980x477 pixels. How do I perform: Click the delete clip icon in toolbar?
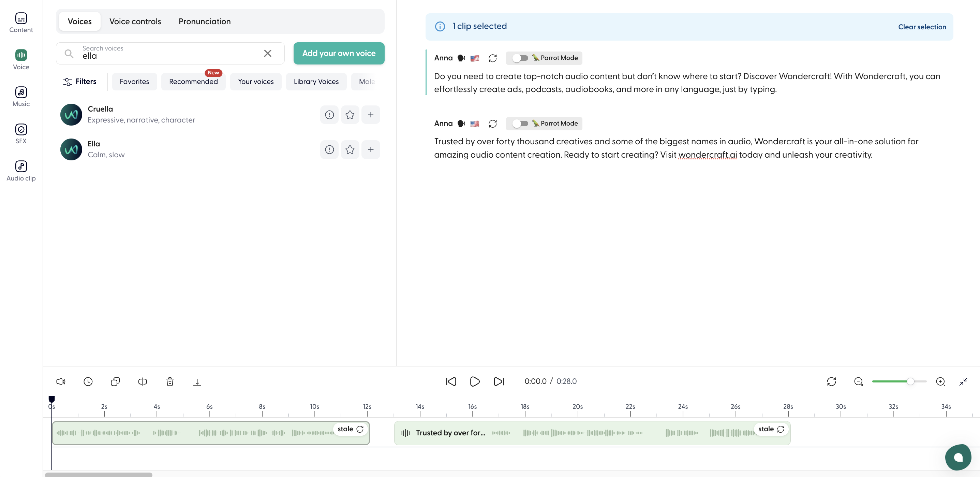[169, 381]
